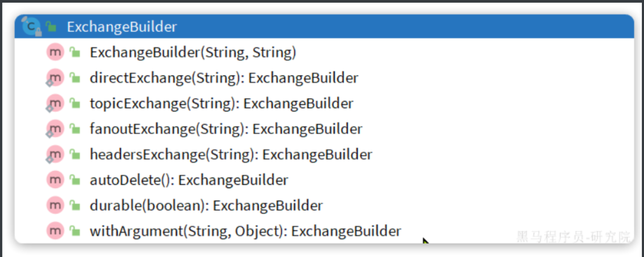Click the ExchangeBuilder class icon
Screen dimensions: 644x257
(32, 26)
